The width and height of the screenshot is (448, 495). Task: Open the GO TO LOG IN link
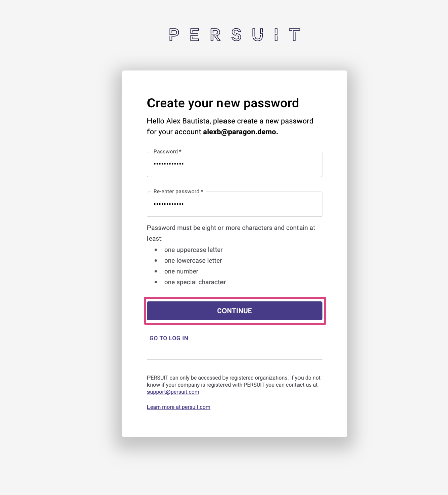169,338
